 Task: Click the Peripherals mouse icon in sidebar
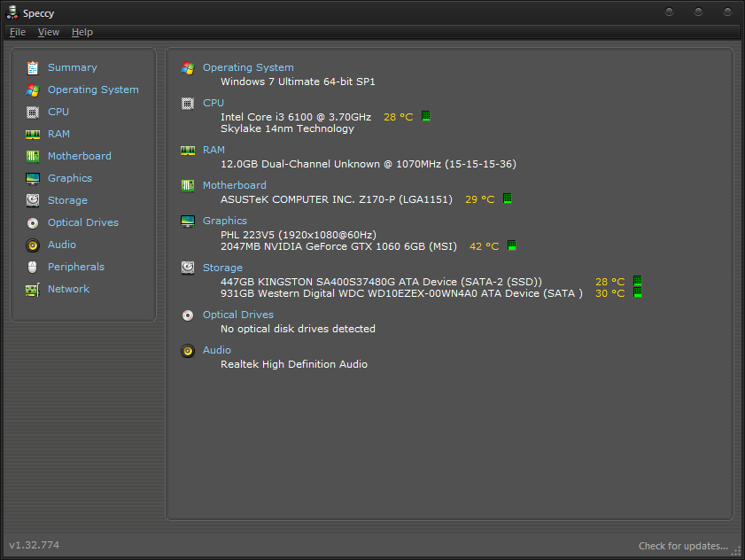coord(32,268)
